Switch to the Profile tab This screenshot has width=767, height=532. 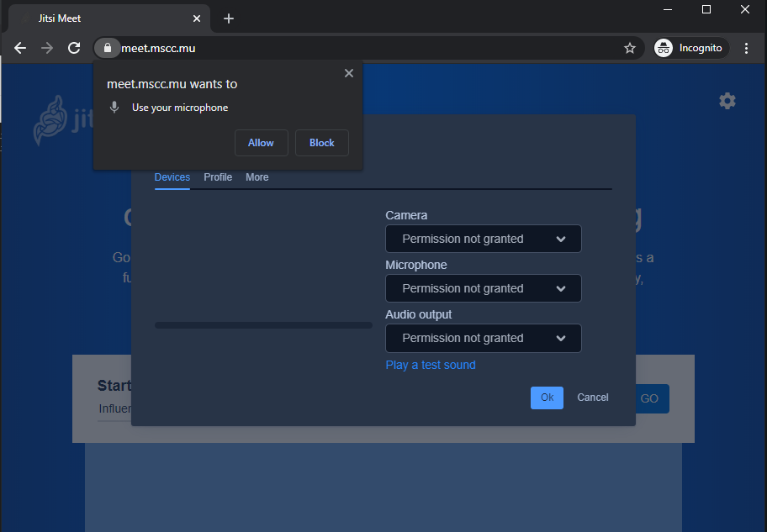[217, 177]
